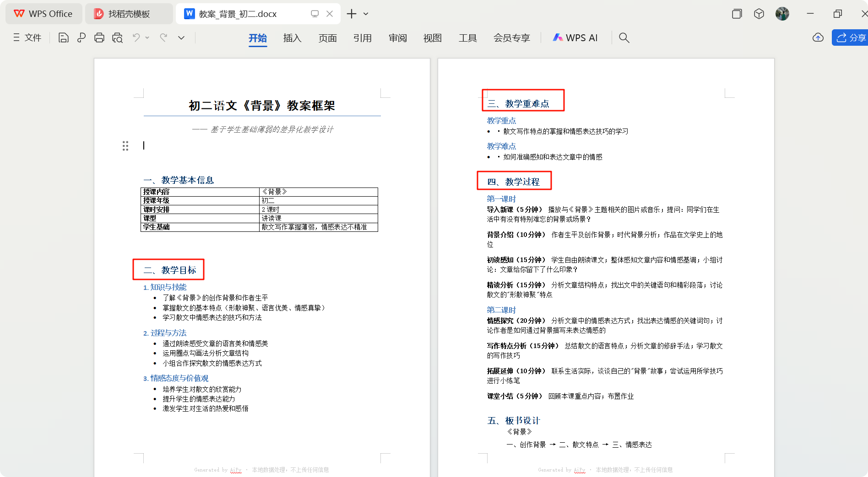Open Print Preview icon

pos(118,38)
